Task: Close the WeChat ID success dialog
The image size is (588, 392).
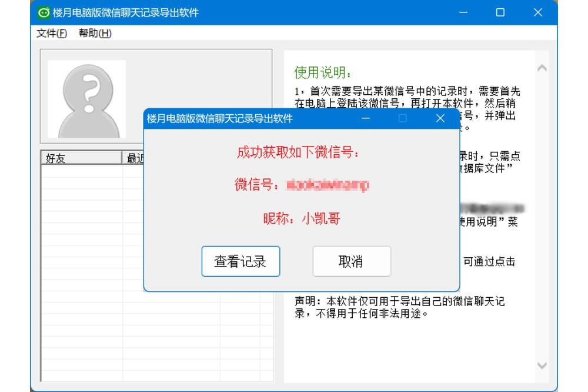Action: pyautogui.click(x=440, y=119)
